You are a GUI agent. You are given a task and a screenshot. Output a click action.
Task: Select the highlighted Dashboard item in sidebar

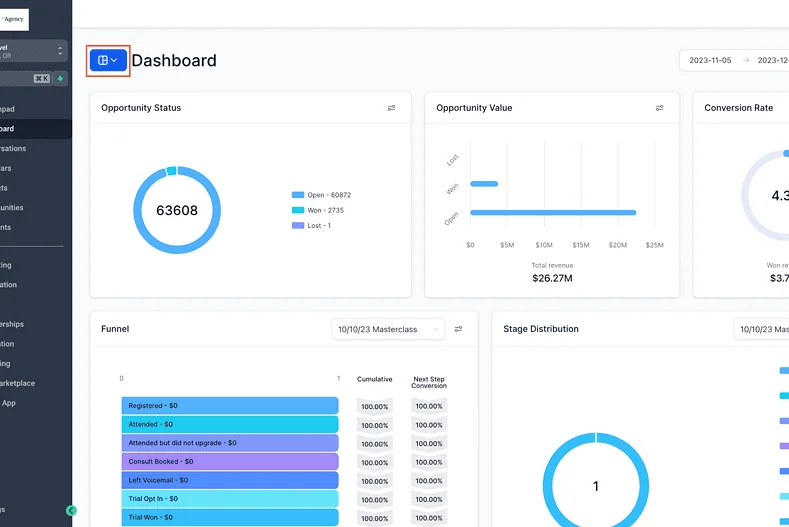(20, 129)
